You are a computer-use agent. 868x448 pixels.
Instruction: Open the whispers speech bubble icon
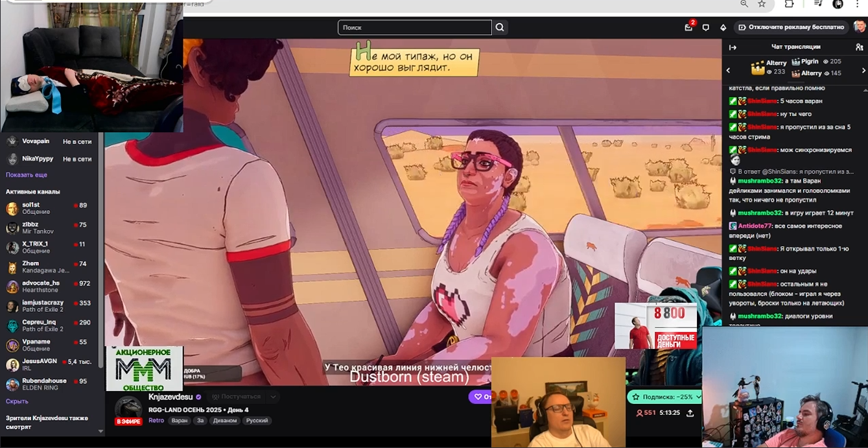[x=706, y=27]
